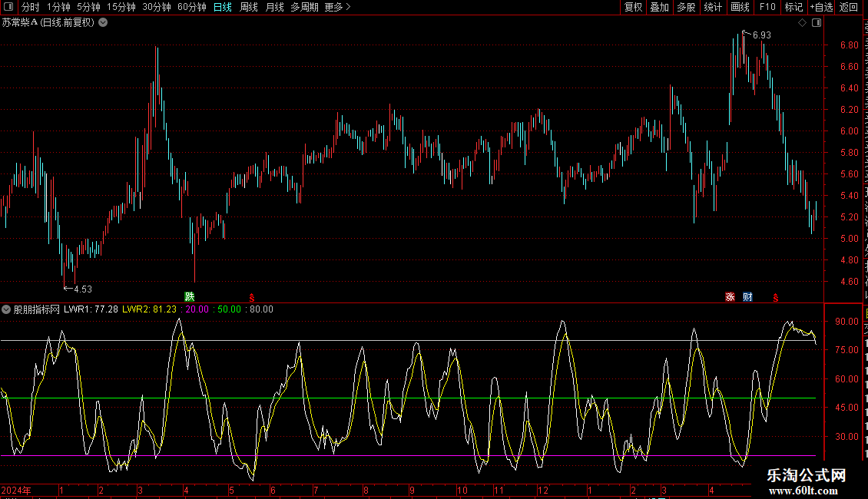Viewport: 868px width, 499px height.
Task: Click the 苏常柴A (日线.前复权) chart title
Action: click(48, 23)
